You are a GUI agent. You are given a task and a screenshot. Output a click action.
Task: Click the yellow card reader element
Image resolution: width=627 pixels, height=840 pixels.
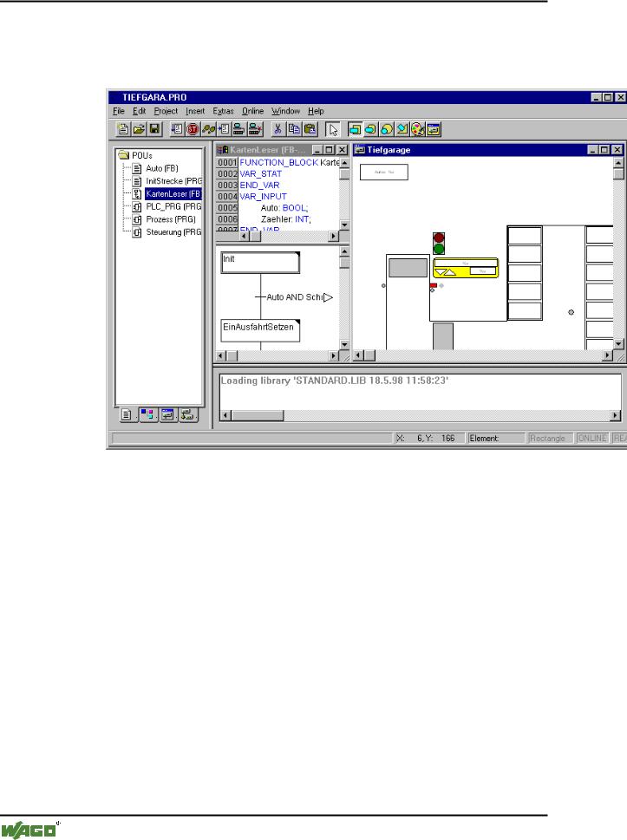click(466, 268)
